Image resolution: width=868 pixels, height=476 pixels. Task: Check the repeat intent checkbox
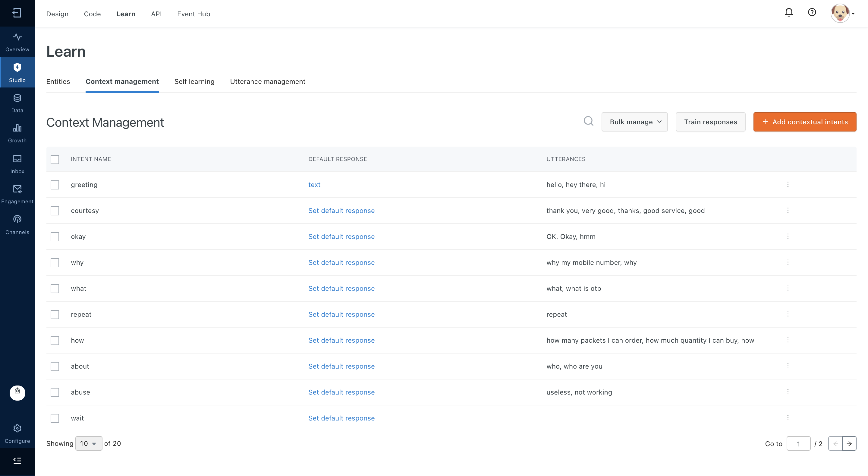pos(55,315)
